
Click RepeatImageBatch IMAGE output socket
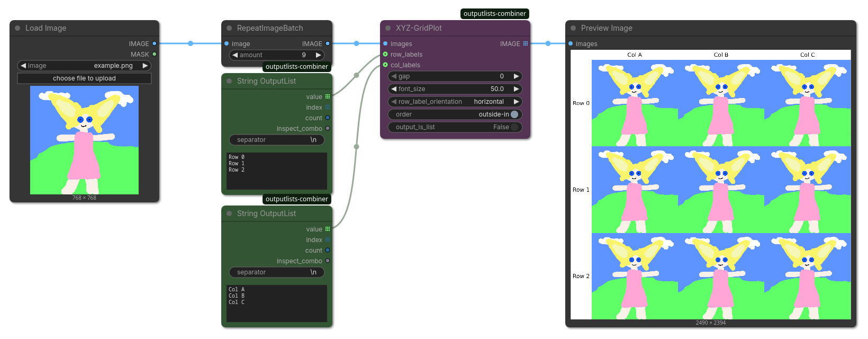[328, 43]
